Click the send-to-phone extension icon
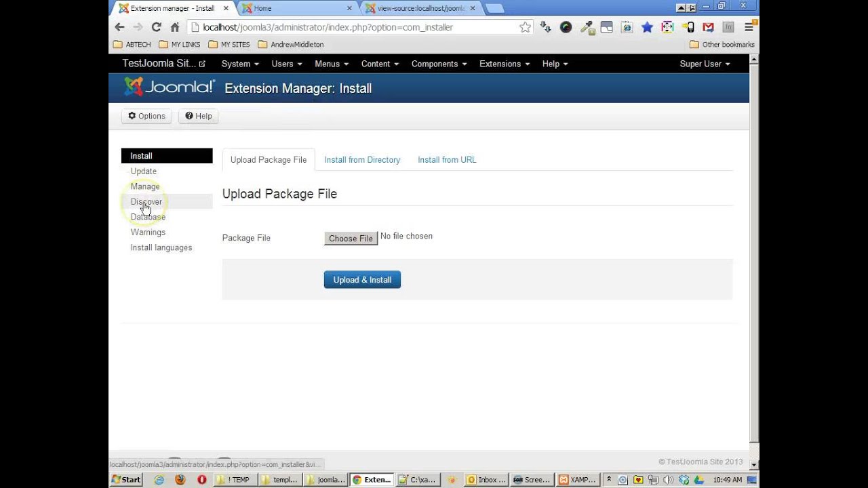This screenshot has height=488, width=868. (x=688, y=27)
